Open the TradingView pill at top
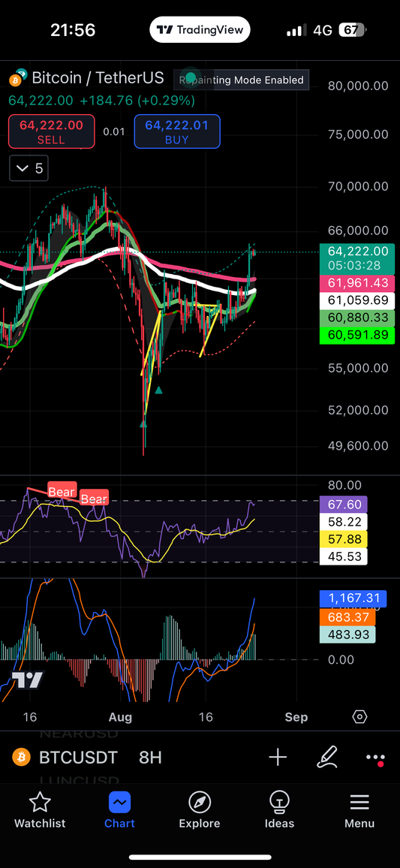The height and width of the screenshot is (868, 400). pos(200,30)
